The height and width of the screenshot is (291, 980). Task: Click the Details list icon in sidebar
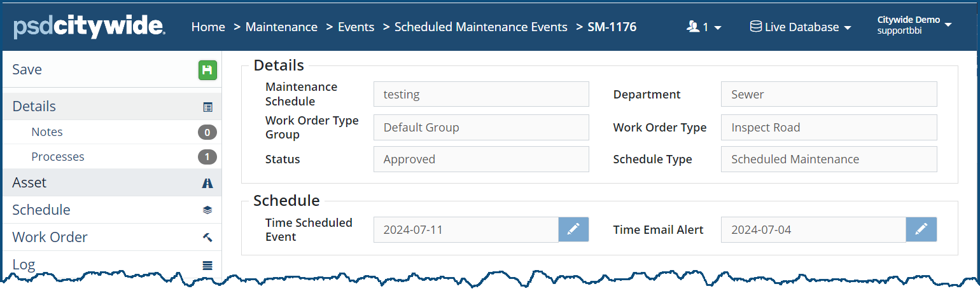pos(207,107)
